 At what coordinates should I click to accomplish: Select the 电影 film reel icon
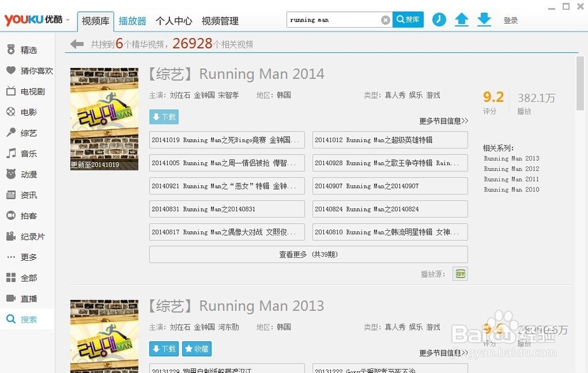tap(11, 112)
